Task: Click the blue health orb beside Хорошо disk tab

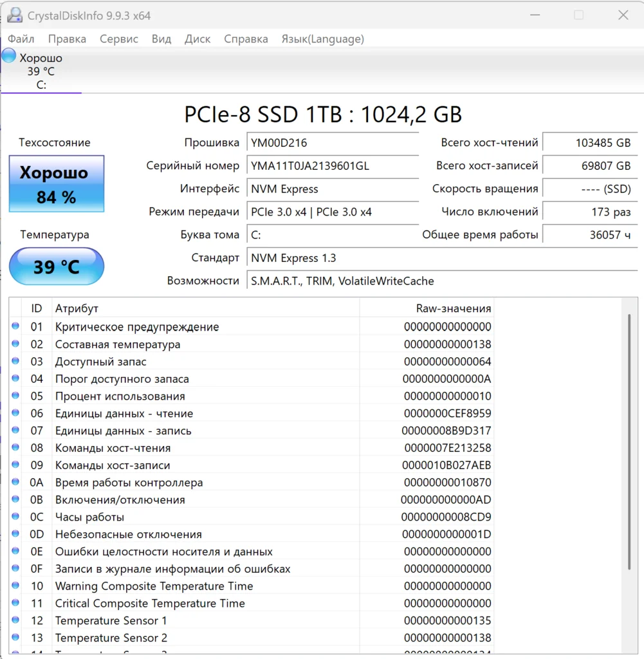Action: coord(8,56)
